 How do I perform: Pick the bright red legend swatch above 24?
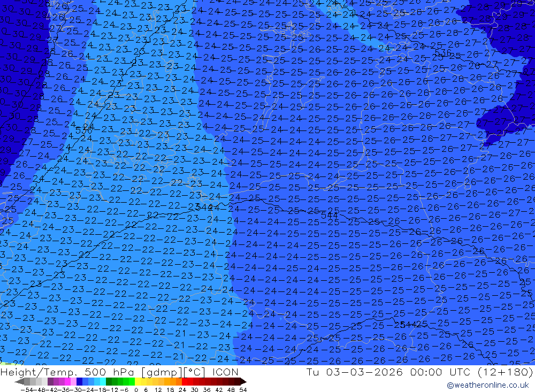tap(185, 382)
